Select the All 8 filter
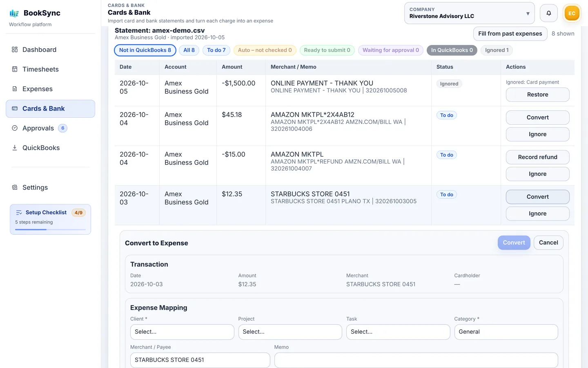Image resolution: width=588 pixels, height=368 pixels. [189, 50]
